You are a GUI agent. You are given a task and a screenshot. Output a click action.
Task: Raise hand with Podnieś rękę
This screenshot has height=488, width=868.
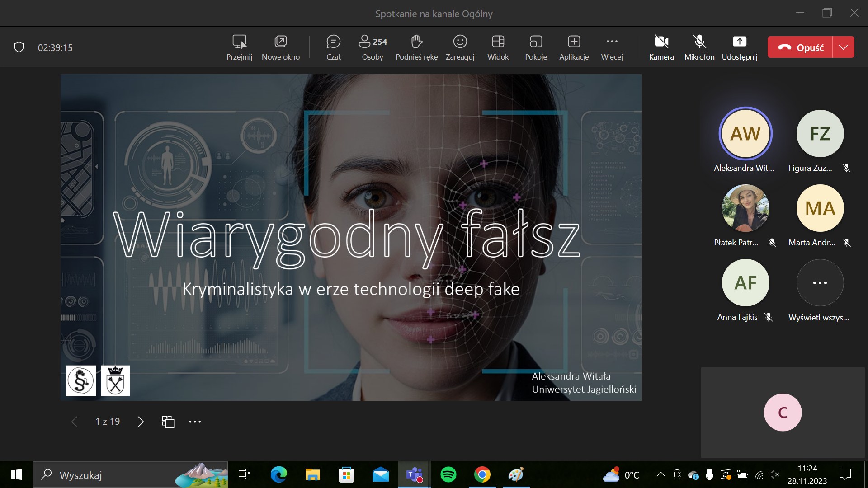coord(416,47)
